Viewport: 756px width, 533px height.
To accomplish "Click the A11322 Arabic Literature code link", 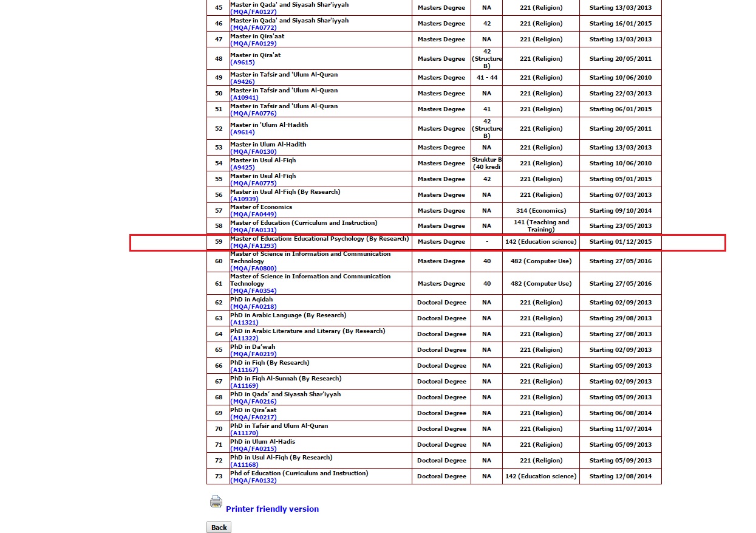I will [244, 338].
